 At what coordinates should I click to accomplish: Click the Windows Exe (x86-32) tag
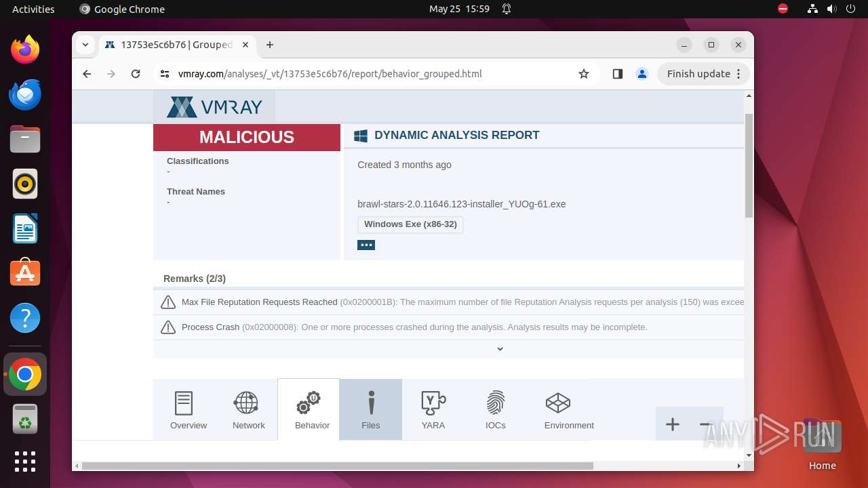coord(410,224)
